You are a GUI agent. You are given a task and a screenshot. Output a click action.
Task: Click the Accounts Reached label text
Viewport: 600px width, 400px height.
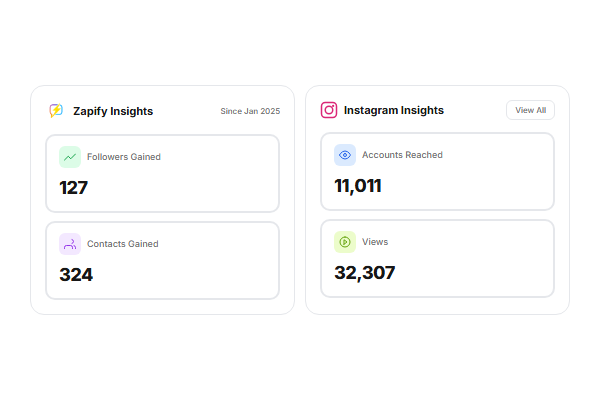402,155
